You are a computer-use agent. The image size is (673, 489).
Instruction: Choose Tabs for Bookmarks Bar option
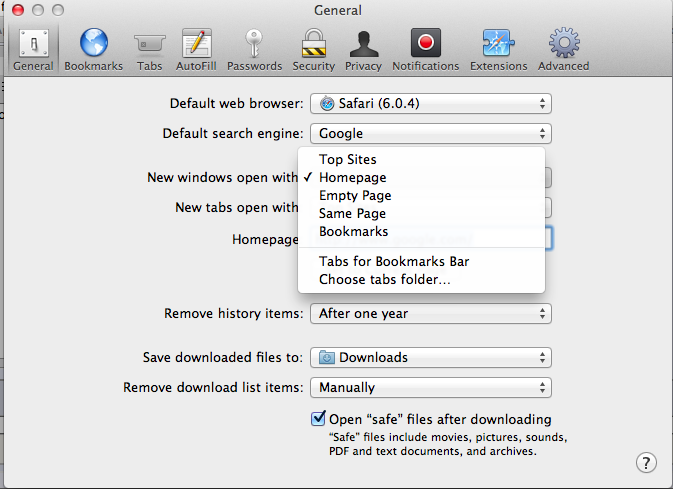421,261
